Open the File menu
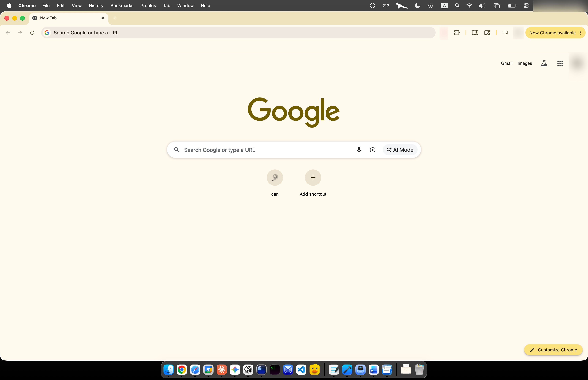The width and height of the screenshot is (588, 380). click(x=46, y=5)
